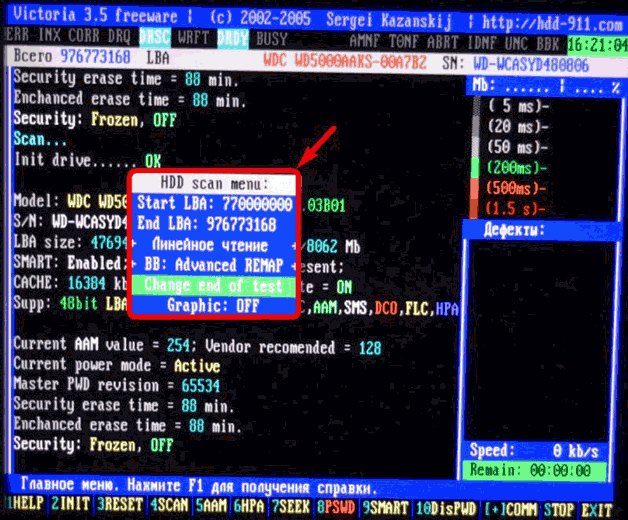This screenshot has width=628, height=520.
Task: Click the 16:21:04 clock display
Action: (x=598, y=45)
